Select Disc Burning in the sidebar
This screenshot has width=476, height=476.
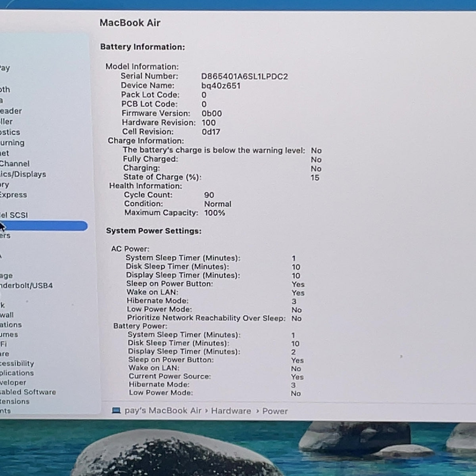(12, 143)
